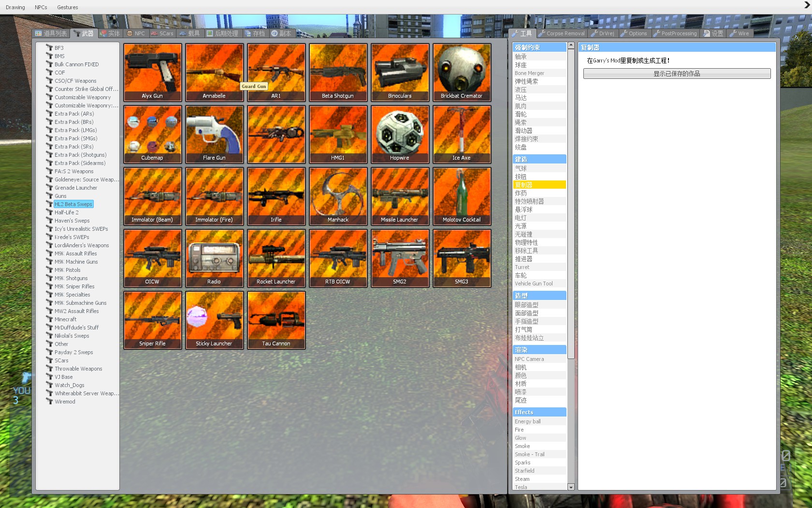This screenshot has height=508, width=812.
Task: Spawn the Rocket Launcher
Action: coord(276,258)
